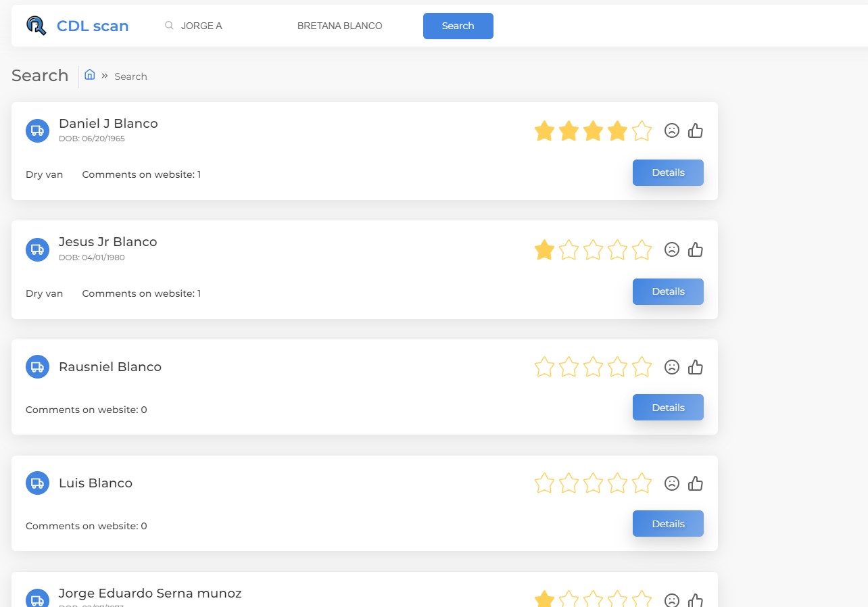Click the CDL scan magnifier logo

click(x=37, y=26)
